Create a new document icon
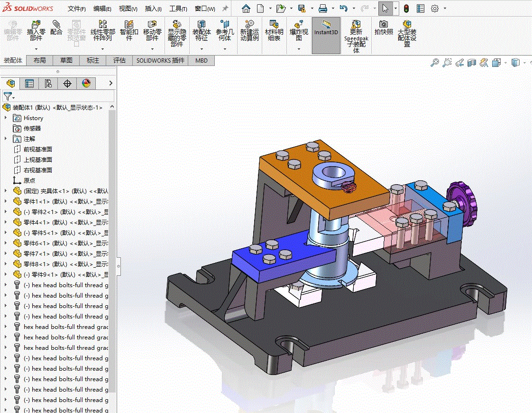This screenshot has height=413, width=532. point(260,9)
